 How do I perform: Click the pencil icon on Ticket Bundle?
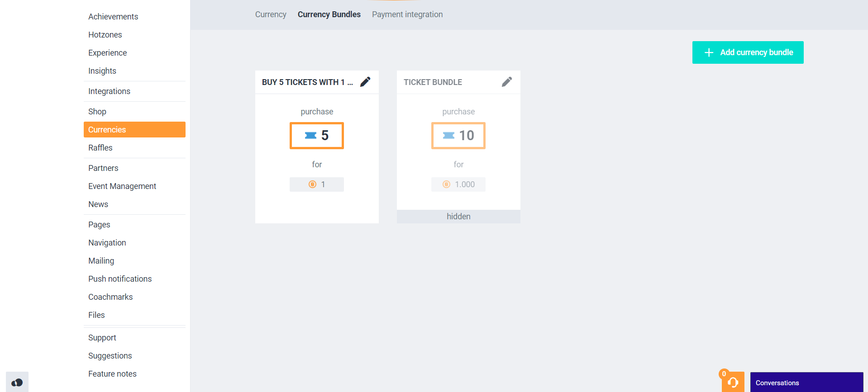click(507, 82)
